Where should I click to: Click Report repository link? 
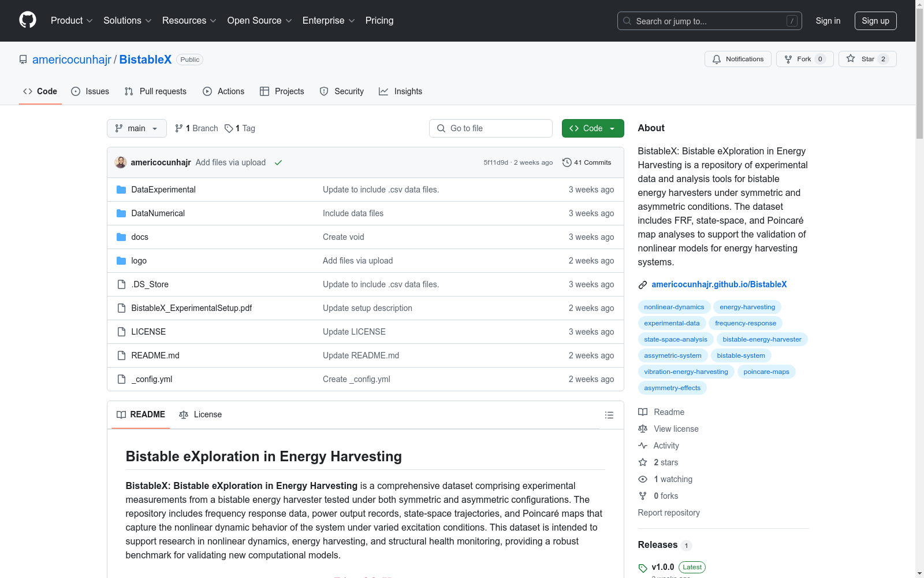[669, 513]
